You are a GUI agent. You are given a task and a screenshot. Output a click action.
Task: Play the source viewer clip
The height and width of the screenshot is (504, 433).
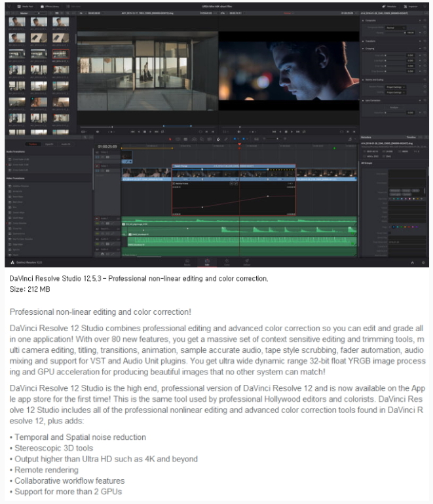tap(150, 132)
